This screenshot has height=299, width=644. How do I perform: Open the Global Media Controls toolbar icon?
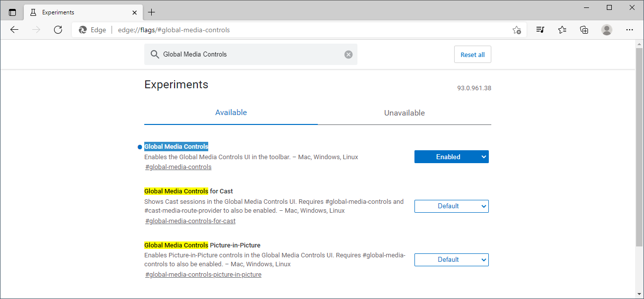coord(540,30)
